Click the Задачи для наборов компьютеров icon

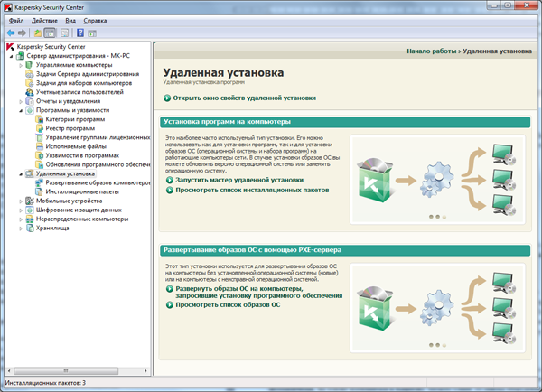point(30,83)
